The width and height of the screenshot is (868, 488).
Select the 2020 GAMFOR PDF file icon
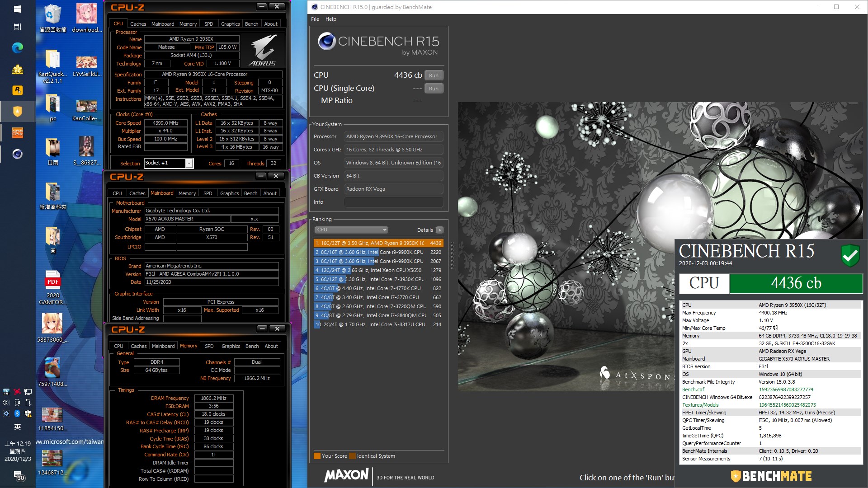(x=53, y=287)
